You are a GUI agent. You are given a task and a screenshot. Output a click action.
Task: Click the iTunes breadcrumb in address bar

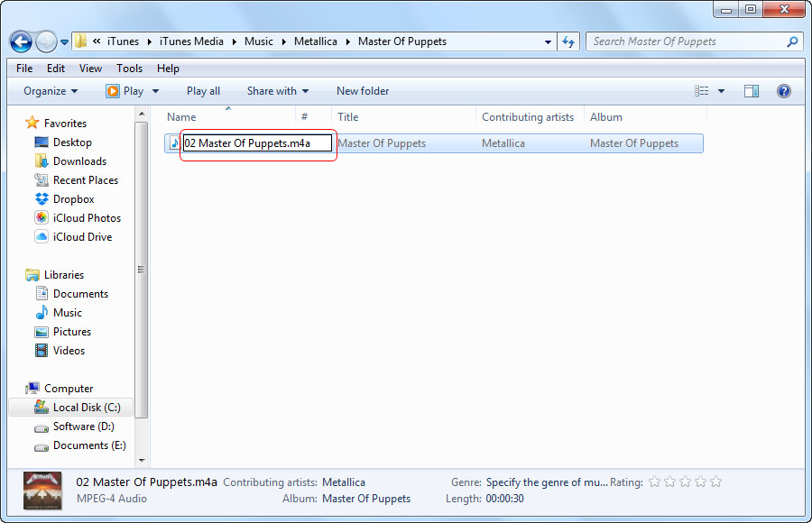[x=124, y=41]
